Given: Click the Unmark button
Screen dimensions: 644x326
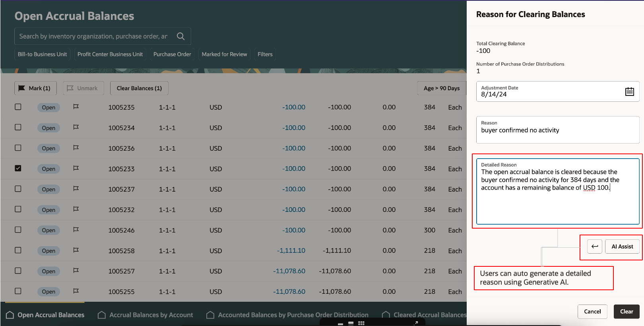Looking at the screenshot, I should 83,88.
